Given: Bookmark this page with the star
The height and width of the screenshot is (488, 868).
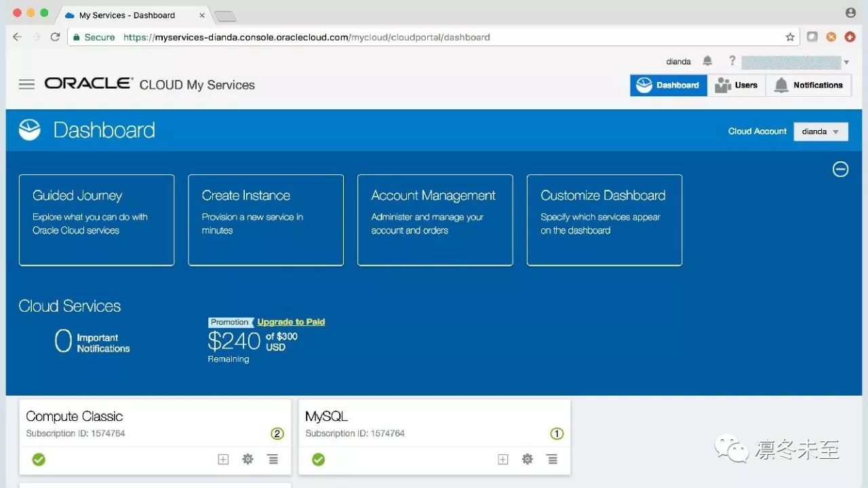Looking at the screenshot, I should [790, 37].
